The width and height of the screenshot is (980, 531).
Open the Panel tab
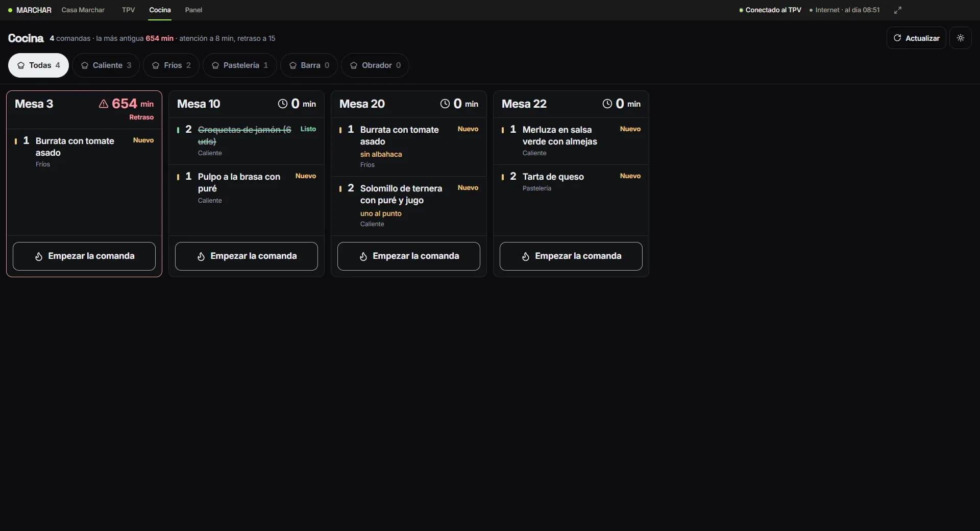click(193, 10)
